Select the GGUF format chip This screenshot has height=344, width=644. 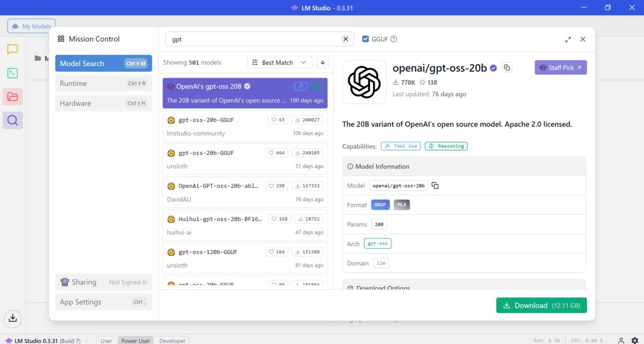[x=380, y=205]
